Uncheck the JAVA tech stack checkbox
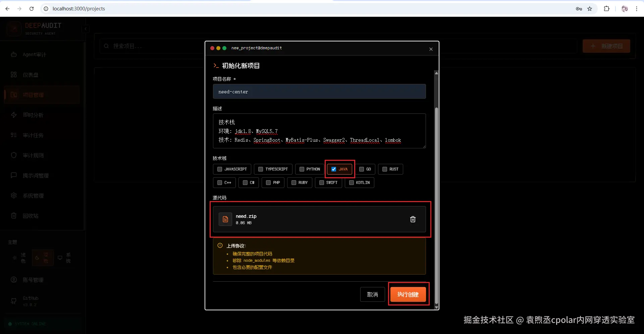The image size is (644, 334). tap(333, 169)
